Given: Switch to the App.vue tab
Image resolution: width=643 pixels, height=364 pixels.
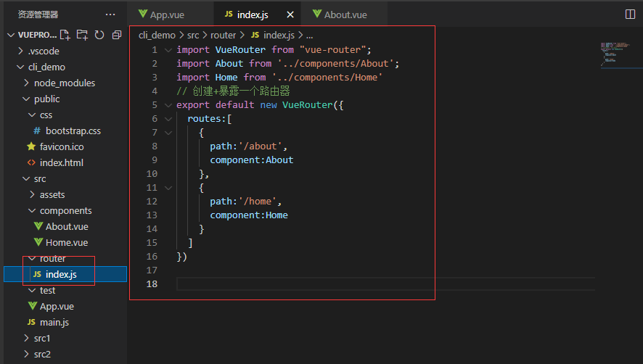Looking at the screenshot, I should click(x=171, y=15).
